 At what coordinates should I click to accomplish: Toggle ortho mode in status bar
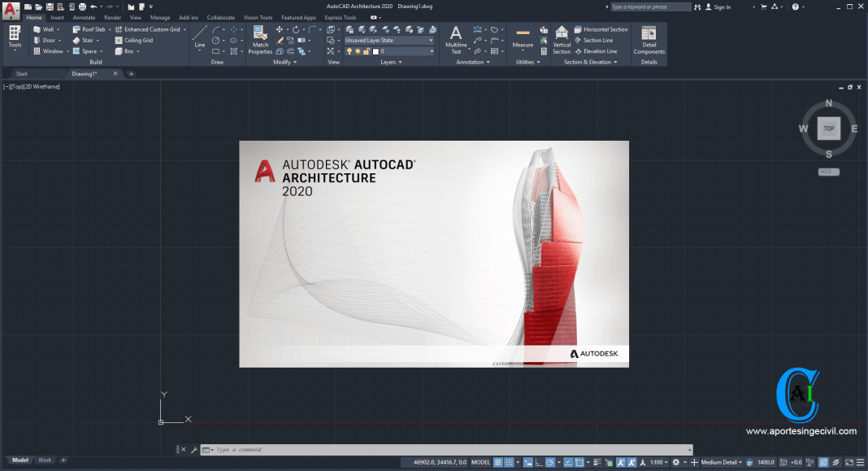tap(539, 462)
